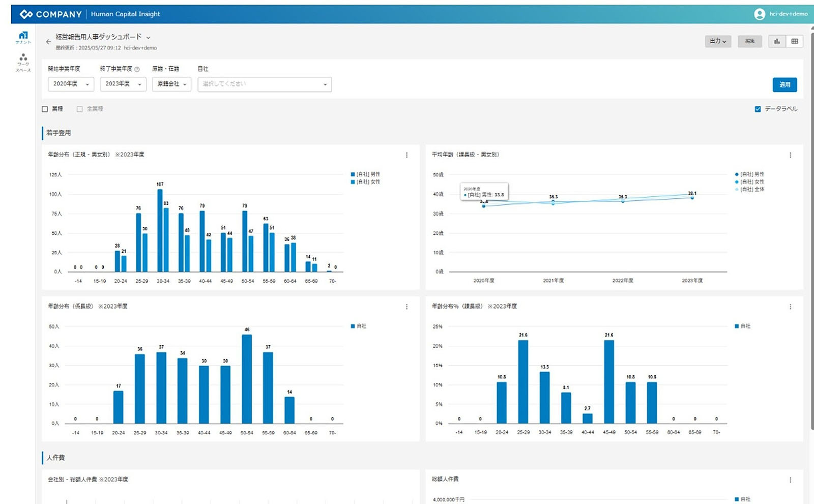Expand the 原籍会社 dropdown
The image size is (814, 504).
coord(171,84)
